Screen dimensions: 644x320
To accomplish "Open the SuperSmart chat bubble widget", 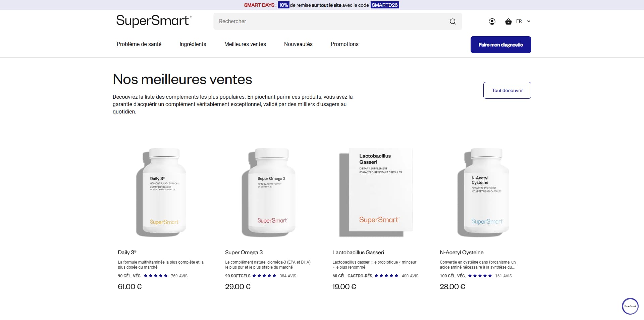I will pos(630,306).
